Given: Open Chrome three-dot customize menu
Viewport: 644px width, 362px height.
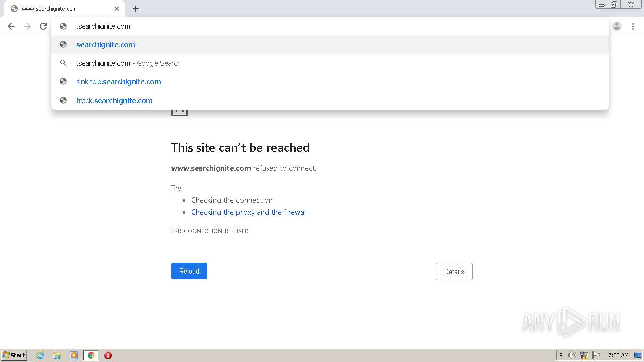Looking at the screenshot, I should (633, 26).
